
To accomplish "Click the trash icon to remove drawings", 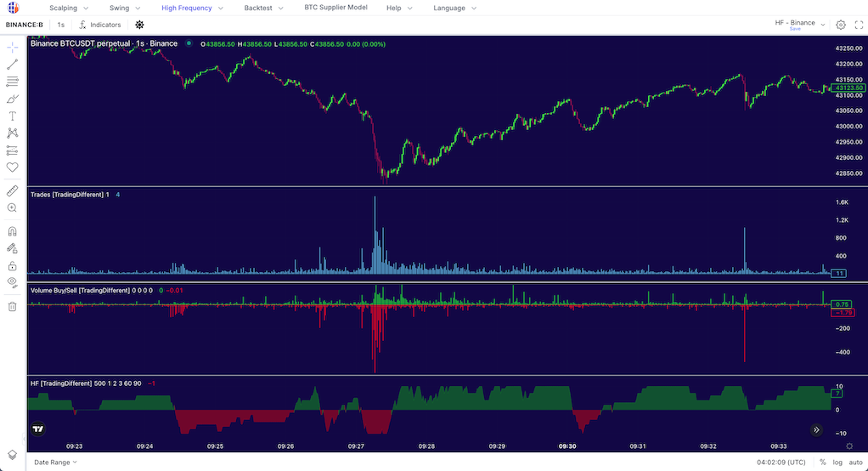I will (x=13, y=306).
